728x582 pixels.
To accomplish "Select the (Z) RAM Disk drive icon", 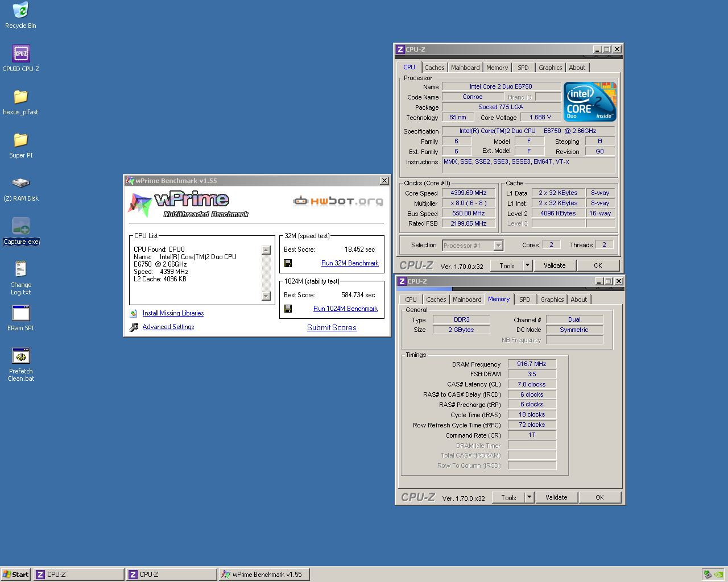I will tap(20, 183).
